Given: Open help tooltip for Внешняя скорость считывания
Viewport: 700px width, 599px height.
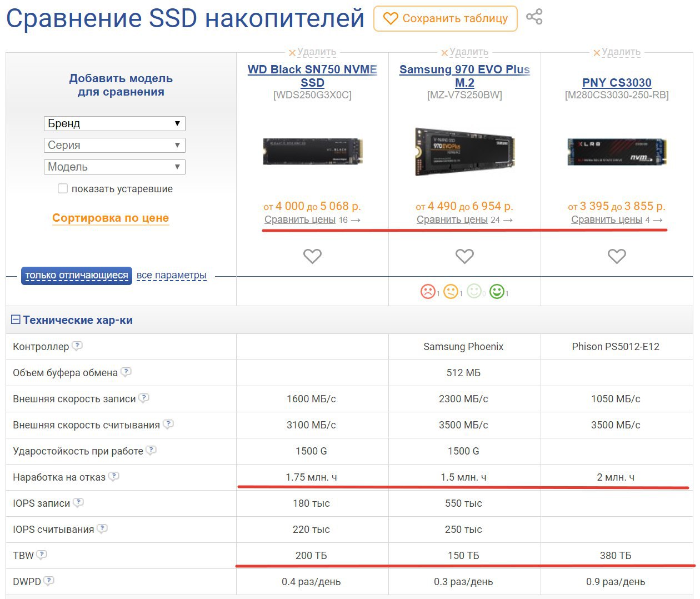Looking at the screenshot, I should 168,424.
